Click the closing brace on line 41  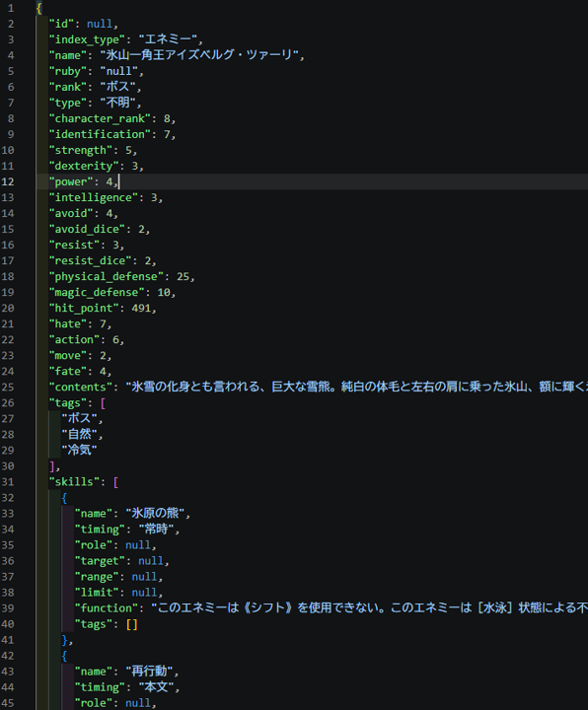click(x=64, y=640)
